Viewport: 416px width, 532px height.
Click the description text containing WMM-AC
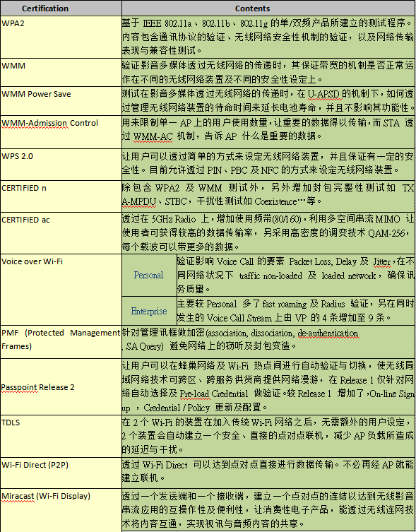pyautogui.click(x=268, y=131)
